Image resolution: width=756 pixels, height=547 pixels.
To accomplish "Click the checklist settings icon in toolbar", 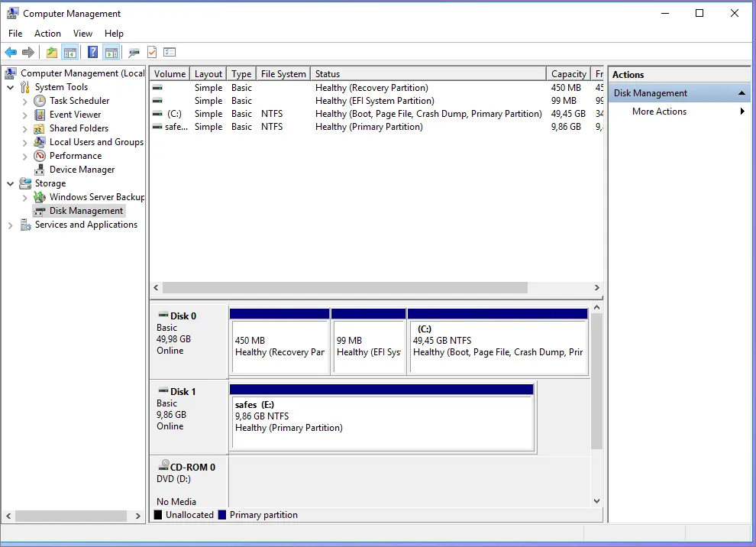I will [170, 52].
